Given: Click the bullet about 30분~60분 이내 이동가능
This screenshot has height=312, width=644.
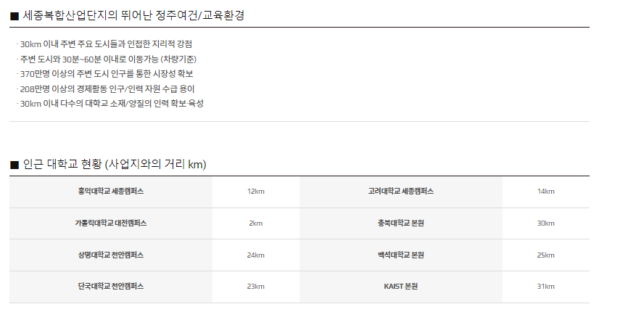Looking at the screenshot, I should [107, 59].
